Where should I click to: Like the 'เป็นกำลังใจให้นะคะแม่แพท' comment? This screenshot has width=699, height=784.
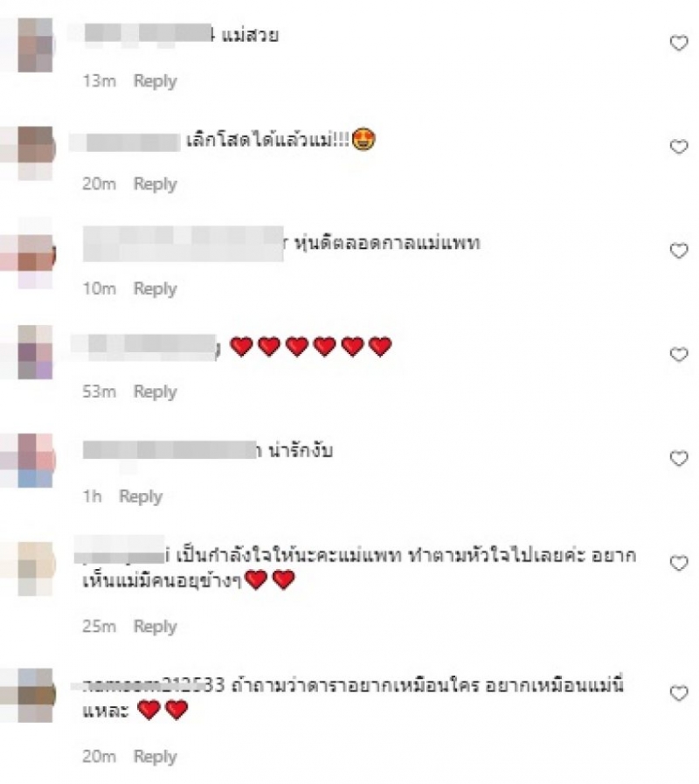click(x=679, y=564)
